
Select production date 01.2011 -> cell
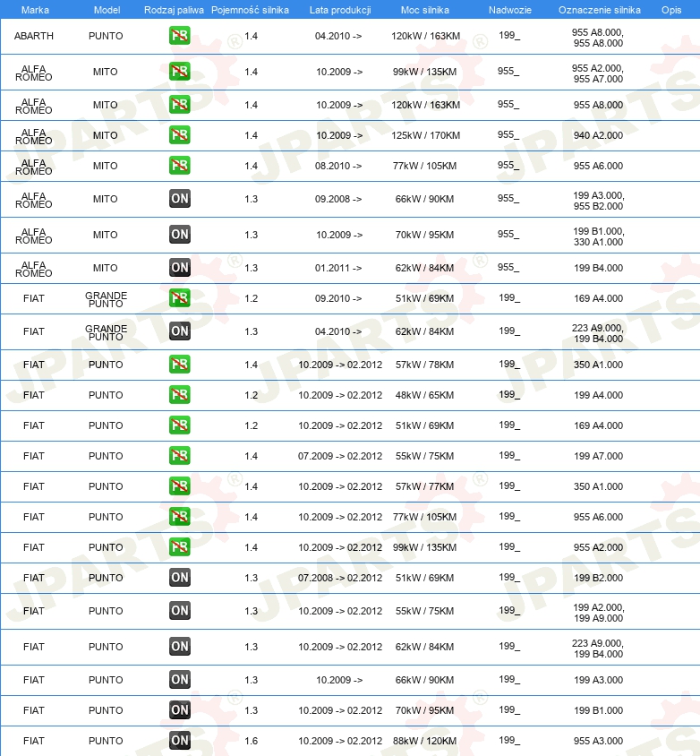pos(338,268)
